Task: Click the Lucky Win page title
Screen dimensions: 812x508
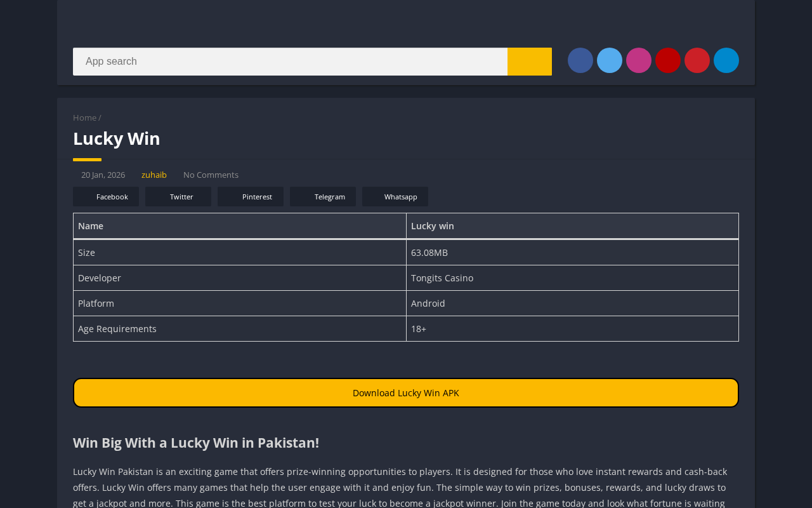Action: tap(117, 138)
